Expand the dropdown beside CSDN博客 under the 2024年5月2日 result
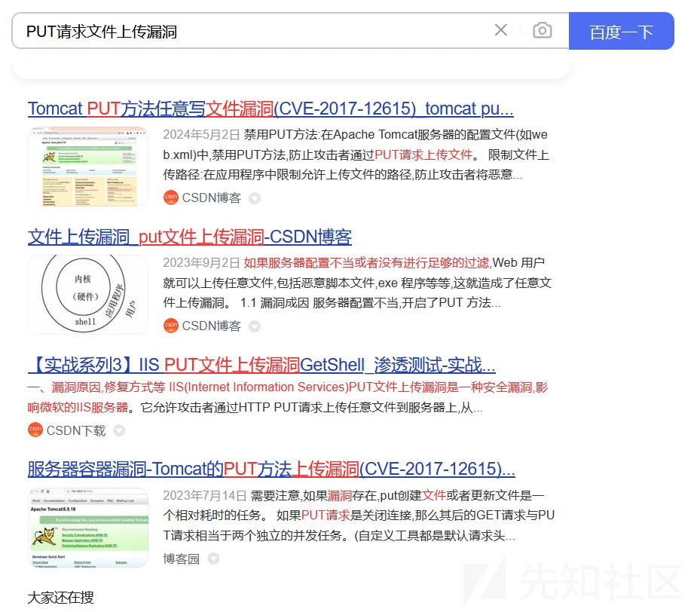This screenshot has width=700, height=612. point(255,197)
